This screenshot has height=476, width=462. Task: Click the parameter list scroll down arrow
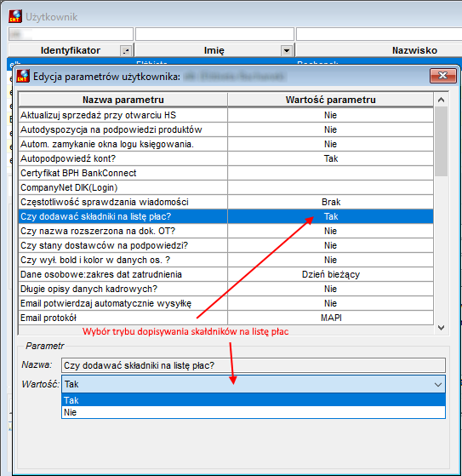[x=441, y=327]
